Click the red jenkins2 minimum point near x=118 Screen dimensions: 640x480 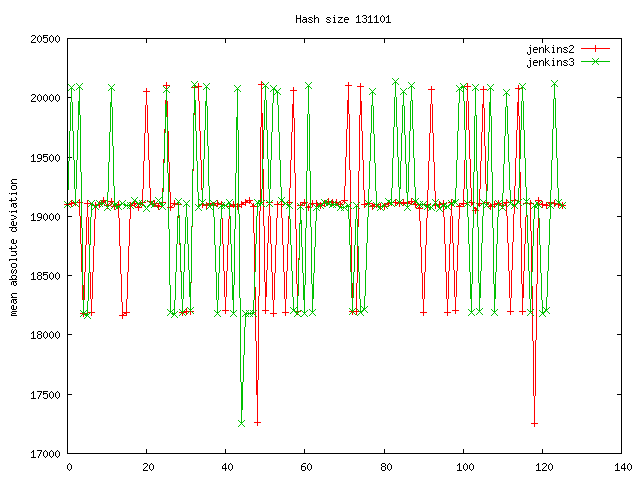point(534,424)
